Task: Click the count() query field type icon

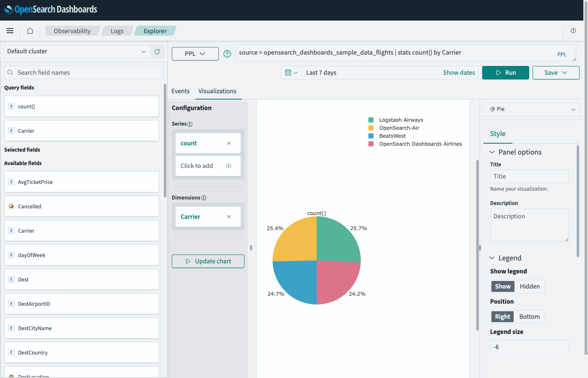Action: tap(12, 106)
